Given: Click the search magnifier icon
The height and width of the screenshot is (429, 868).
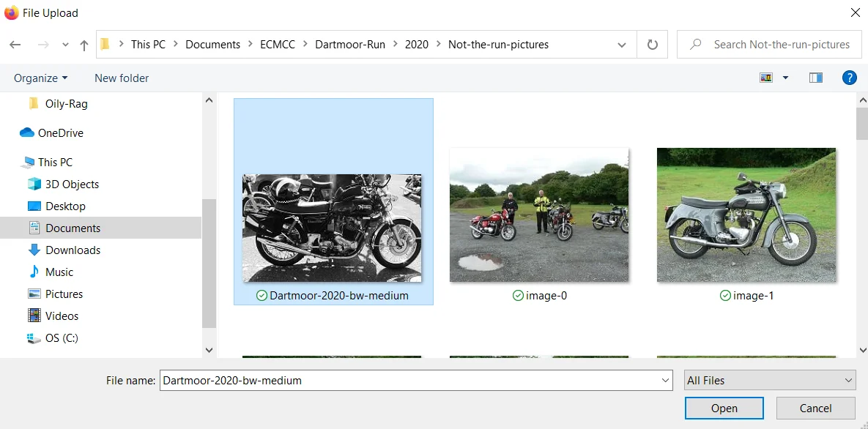Looking at the screenshot, I should [694, 45].
